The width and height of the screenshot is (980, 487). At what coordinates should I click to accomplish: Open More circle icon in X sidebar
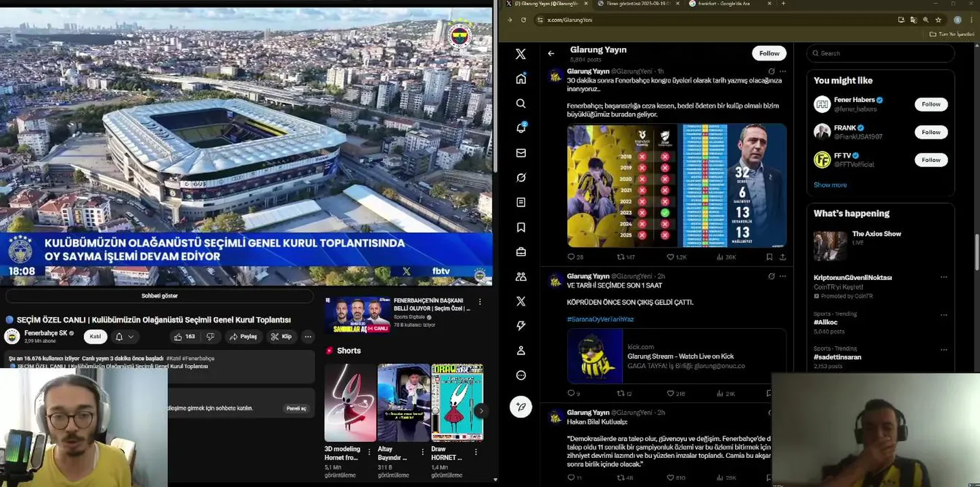[520, 375]
